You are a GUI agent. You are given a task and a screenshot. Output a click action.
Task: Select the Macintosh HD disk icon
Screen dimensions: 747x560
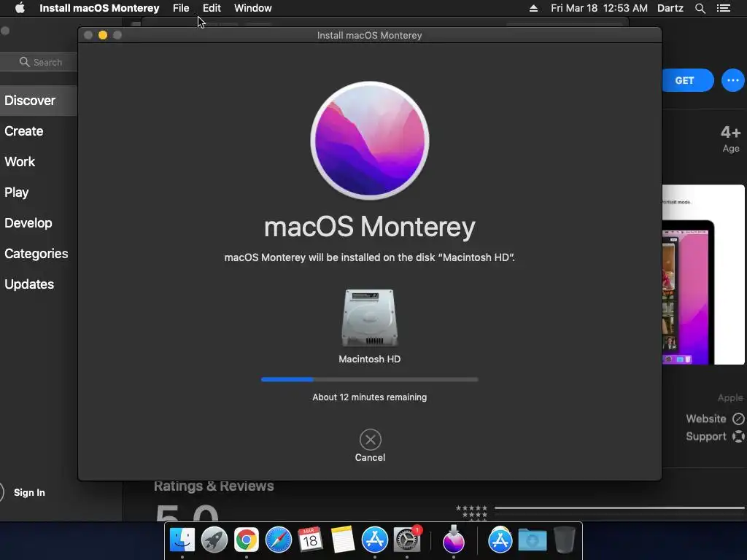pos(370,318)
